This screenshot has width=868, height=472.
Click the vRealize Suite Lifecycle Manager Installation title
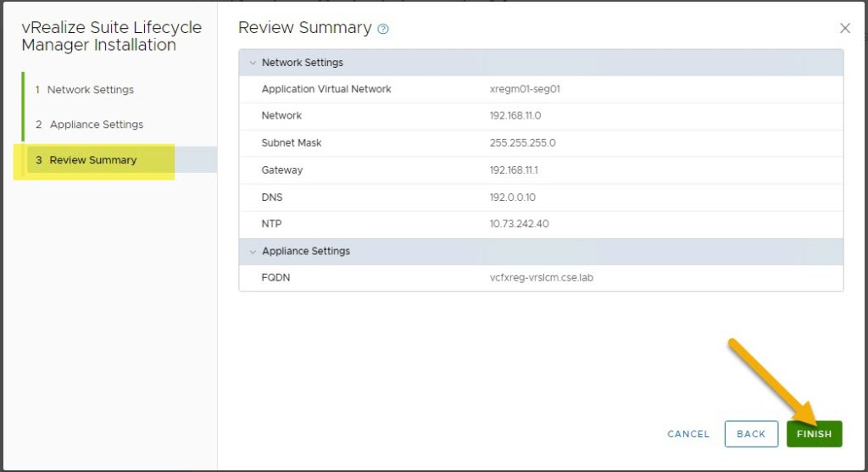(x=111, y=36)
